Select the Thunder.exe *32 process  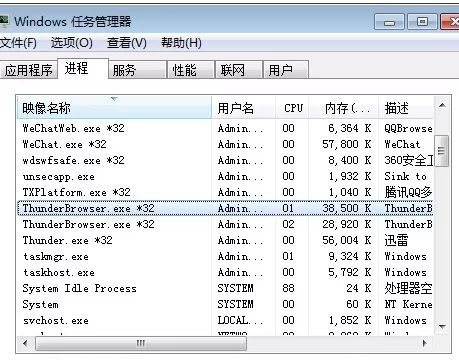[225, 240]
